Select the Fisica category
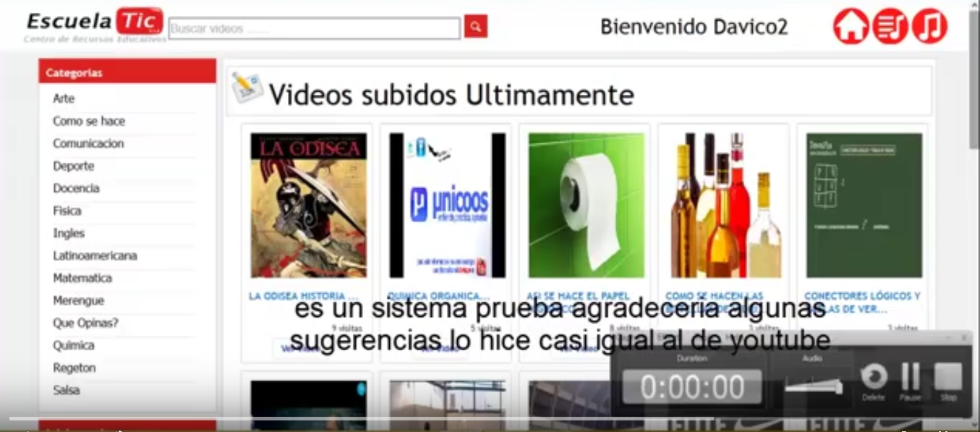This screenshot has width=980, height=432. [67, 211]
